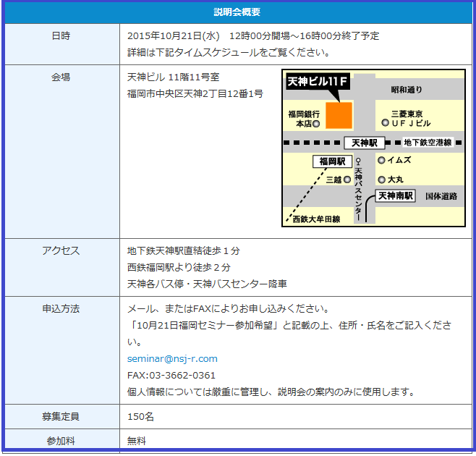Click the 天神南駅 station box on map
The width and height of the screenshot is (476, 456).
click(395, 195)
